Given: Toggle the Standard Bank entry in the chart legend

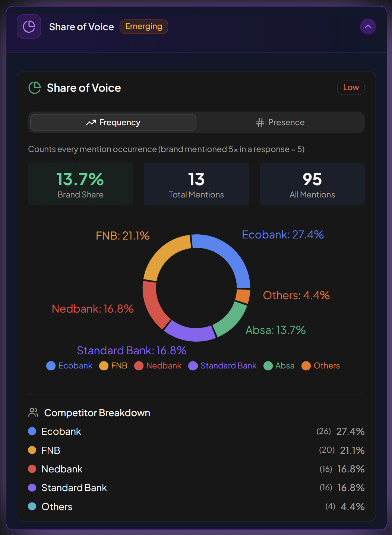Looking at the screenshot, I should [x=222, y=365].
